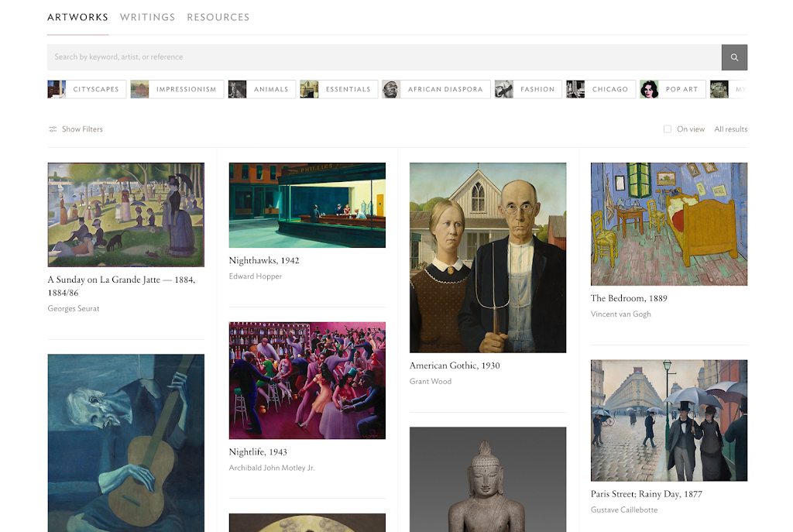Image resolution: width=793 pixels, height=532 pixels.
Task: Select the Impressionism filter label
Action: 186,89
